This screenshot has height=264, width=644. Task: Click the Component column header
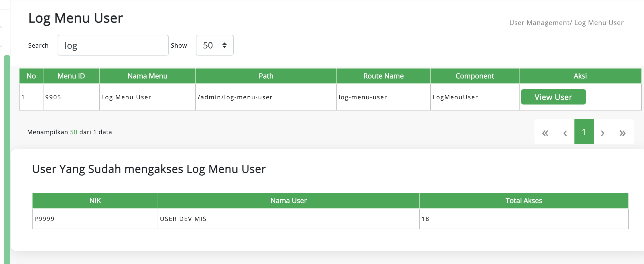475,76
